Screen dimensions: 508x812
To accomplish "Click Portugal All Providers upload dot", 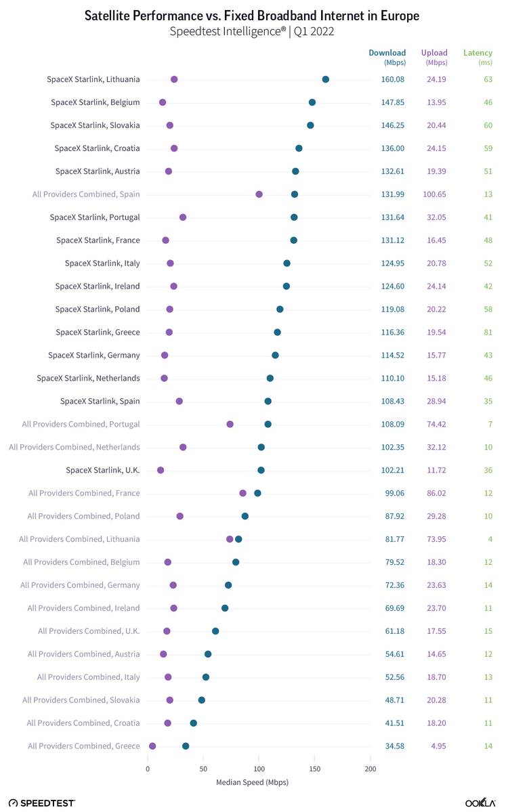I will (230, 424).
